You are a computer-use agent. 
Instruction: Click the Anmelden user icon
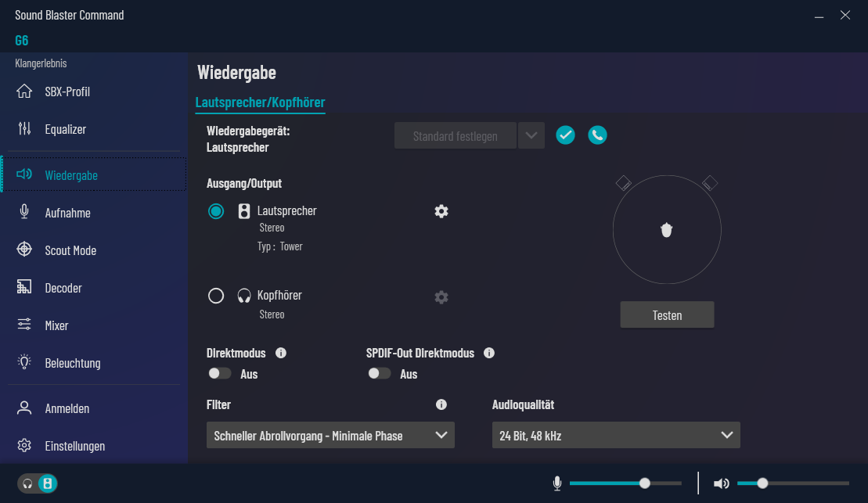point(24,408)
